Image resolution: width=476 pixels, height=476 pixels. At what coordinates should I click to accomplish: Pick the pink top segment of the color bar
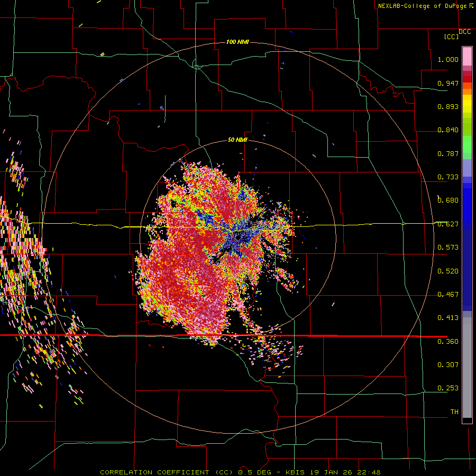[x=467, y=56]
